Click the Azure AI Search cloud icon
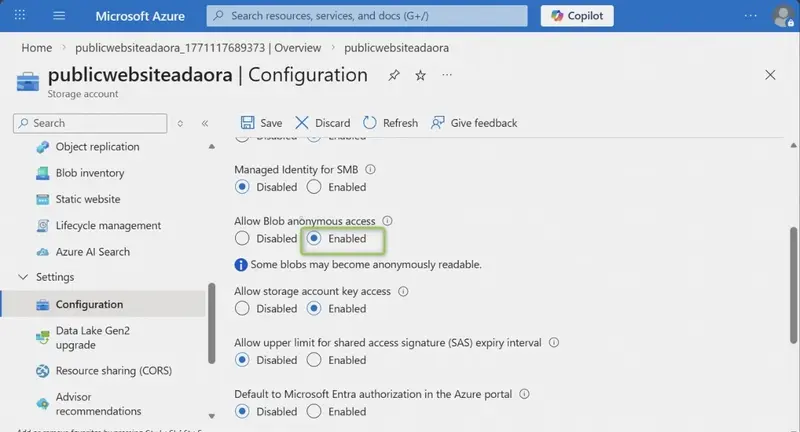The width and height of the screenshot is (800, 432). pos(43,252)
